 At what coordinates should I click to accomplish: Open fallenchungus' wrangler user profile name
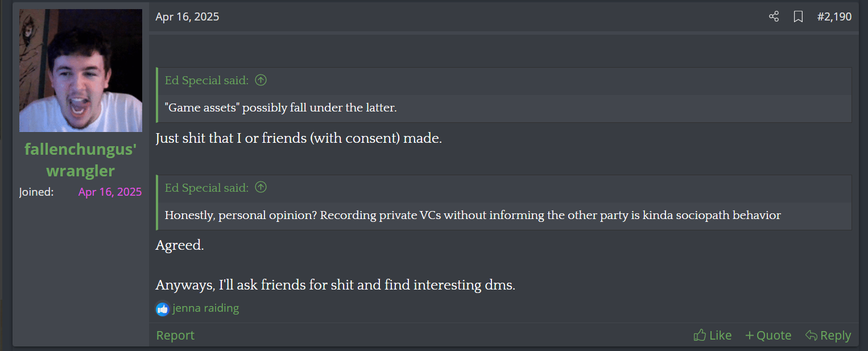click(81, 159)
